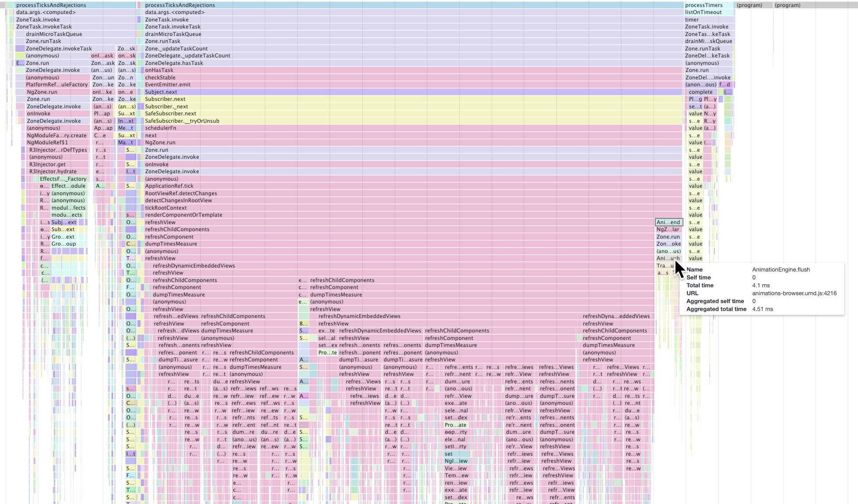The image size is (858, 504).
Task: Click the R3Injector.hydrate frame
Action: pyautogui.click(x=58, y=172)
